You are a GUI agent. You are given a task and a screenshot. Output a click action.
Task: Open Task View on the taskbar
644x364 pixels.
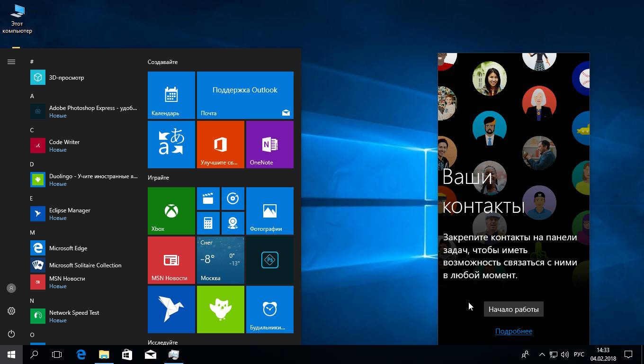pos(57,355)
